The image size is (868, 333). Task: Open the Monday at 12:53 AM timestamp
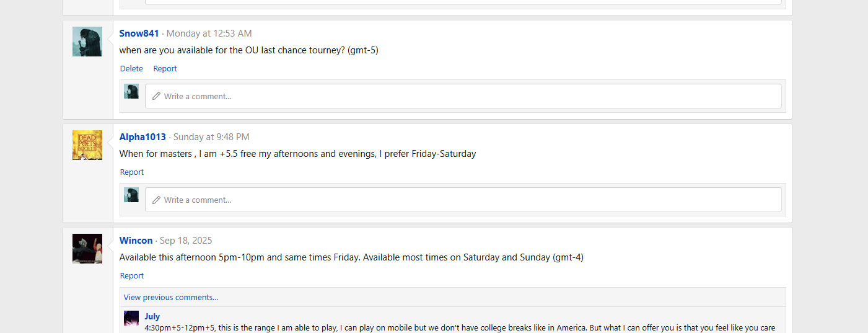click(209, 33)
